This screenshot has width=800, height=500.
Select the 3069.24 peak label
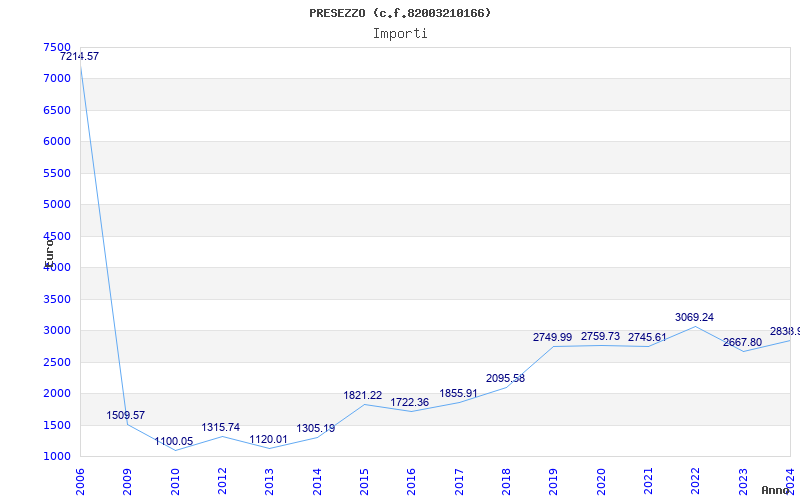tap(694, 317)
